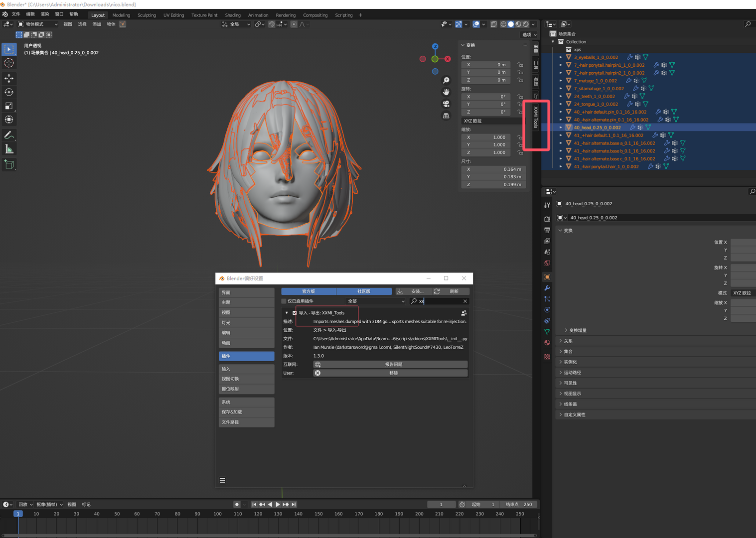Image resolution: width=756 pixels, height=538 pixels.
Task: Open the 插件 preferences section
Action: [x=246, y=356]
